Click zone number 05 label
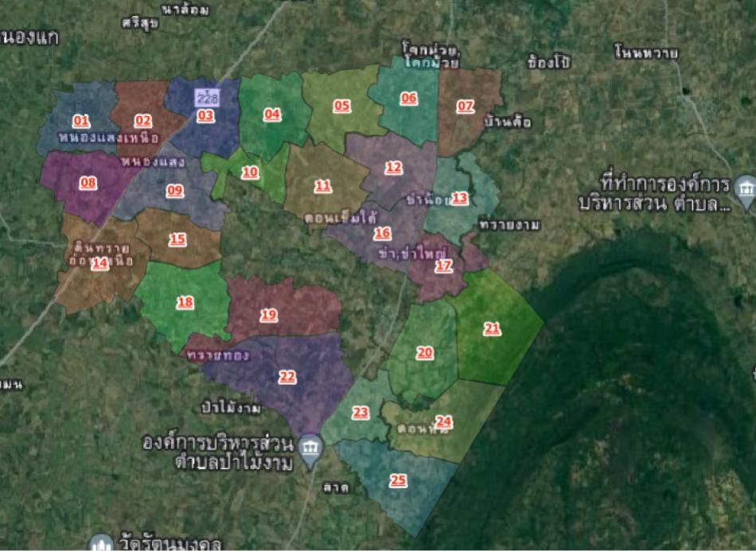 (x=342, y=106)
